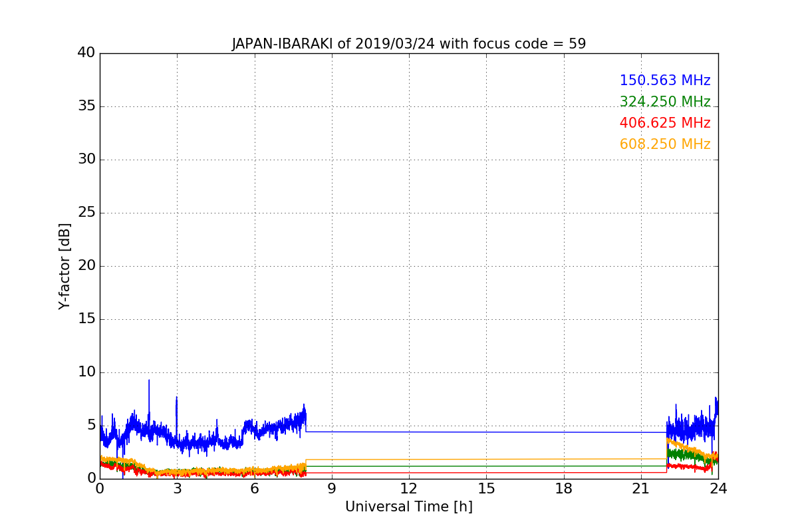Click the y-axis tick label 15
Viewport: 798px width, 532px height.
pyautogui.click(x=86, y=319)
